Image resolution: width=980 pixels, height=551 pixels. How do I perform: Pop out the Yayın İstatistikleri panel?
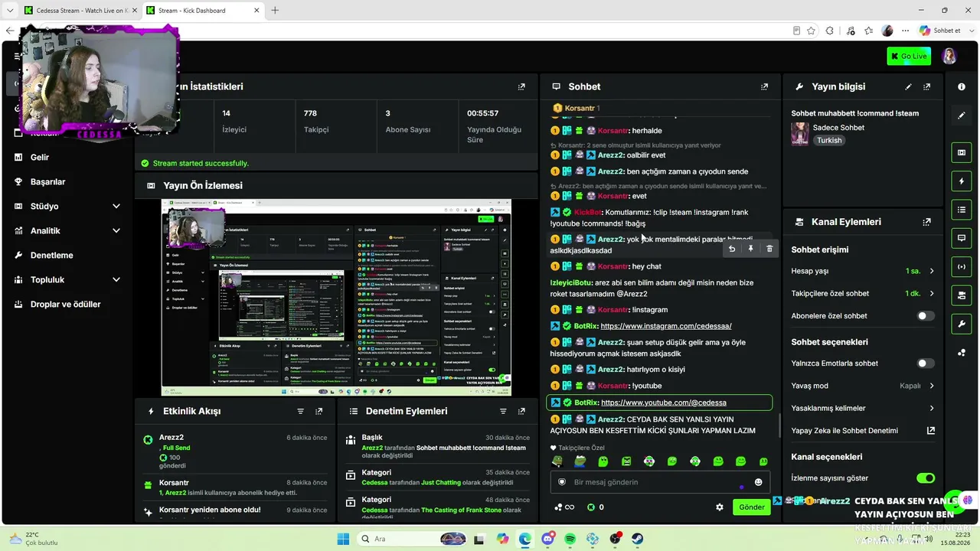coord(521,87)
